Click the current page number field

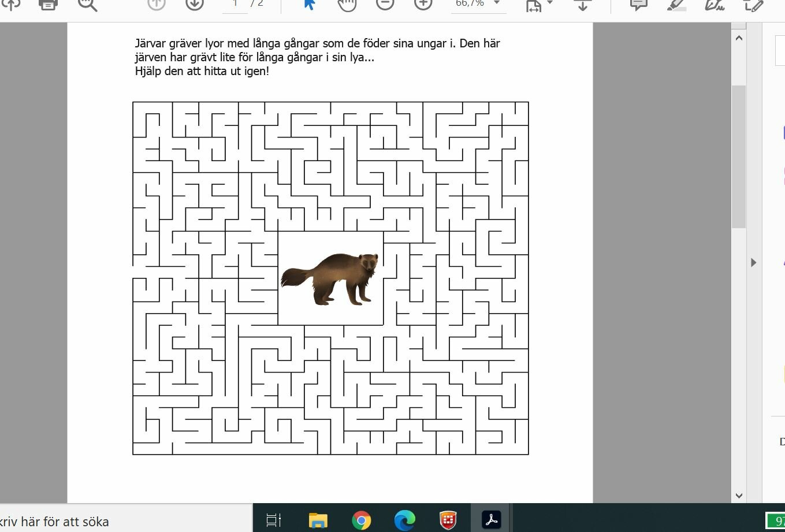pos(235,4)
